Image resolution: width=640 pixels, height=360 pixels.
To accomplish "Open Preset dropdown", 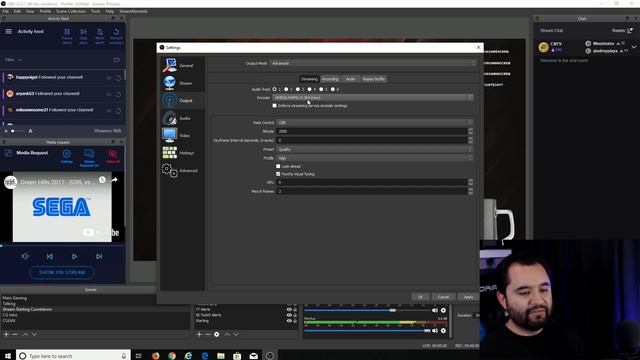I will click(x=374, y=149).
